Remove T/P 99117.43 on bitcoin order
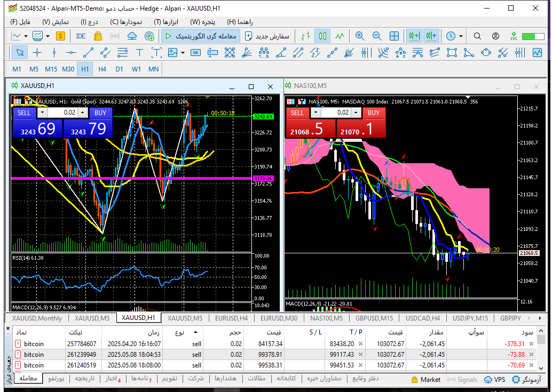The width and height of the screenshot is (552, 392). pos(360,354)
